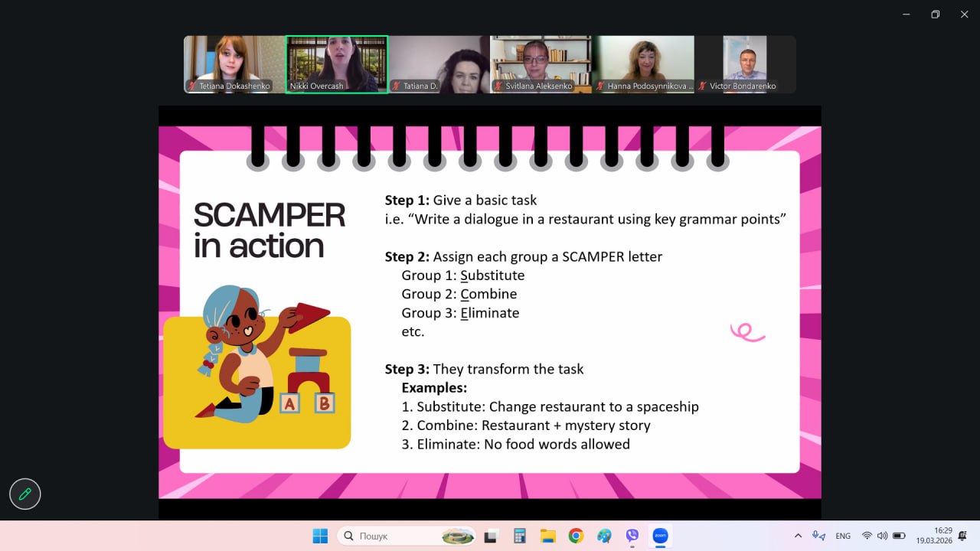Screen dimensions: 980x551
Task: Expand the hidden system tray icons chevron
Action: [798, 536]
